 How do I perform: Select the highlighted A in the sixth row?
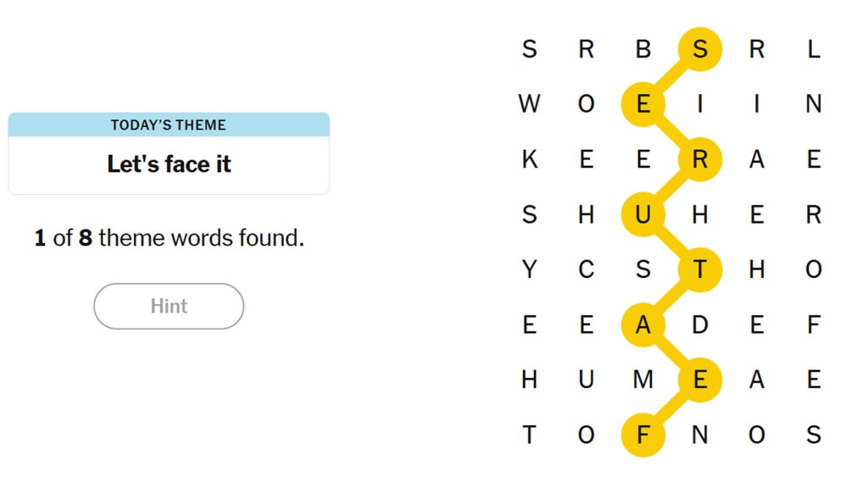(x=643, y=324)
